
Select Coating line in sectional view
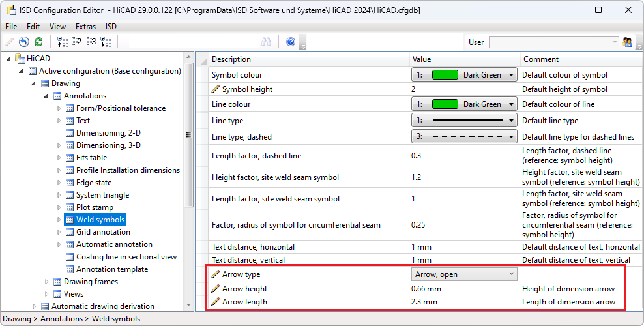126,257
